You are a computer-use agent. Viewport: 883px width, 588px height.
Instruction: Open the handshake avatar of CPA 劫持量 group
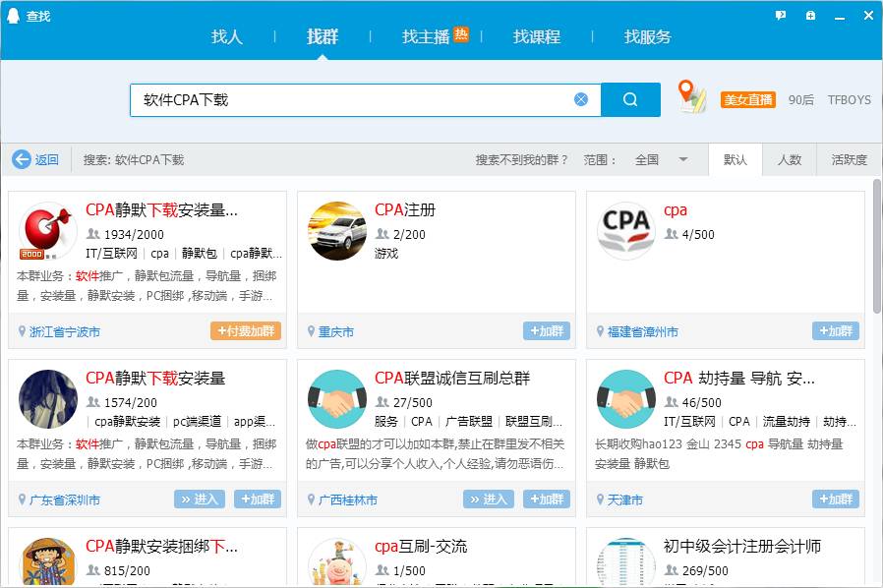pos(625,399)
